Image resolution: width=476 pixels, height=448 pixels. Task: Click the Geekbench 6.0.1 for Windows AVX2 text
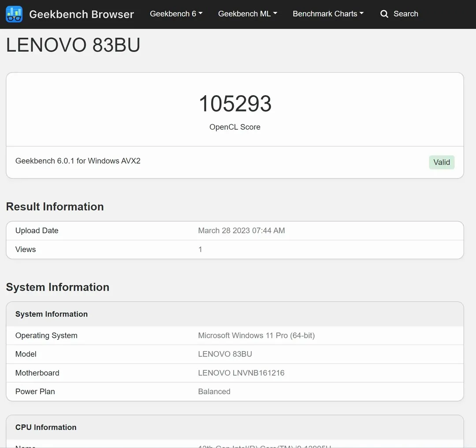pyautogui.click(x=78, y=161)
